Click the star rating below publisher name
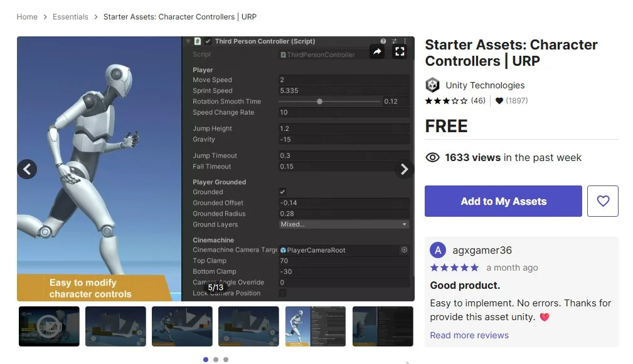The image size is (633, 364). 446,101
